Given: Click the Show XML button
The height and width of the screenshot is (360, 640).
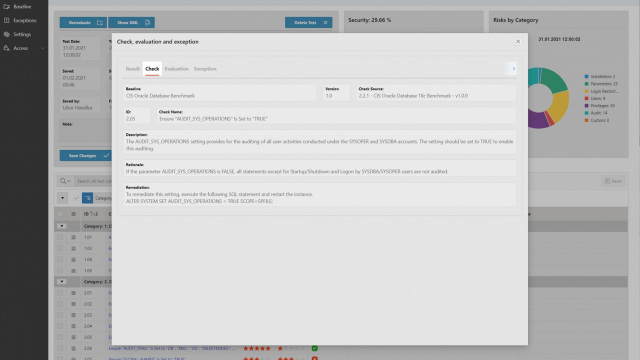Looking at the screenshot, I should tap(131, 22).
